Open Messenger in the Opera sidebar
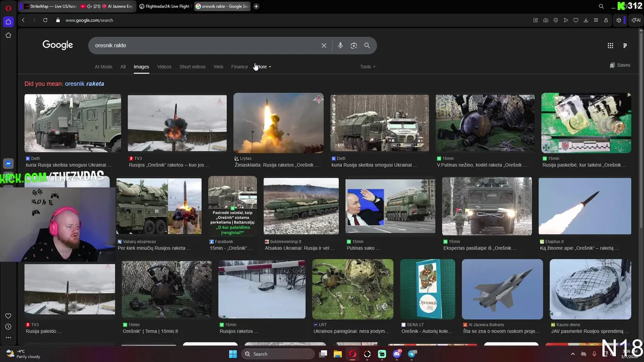 pyautogui.click(x=8, y=163)
